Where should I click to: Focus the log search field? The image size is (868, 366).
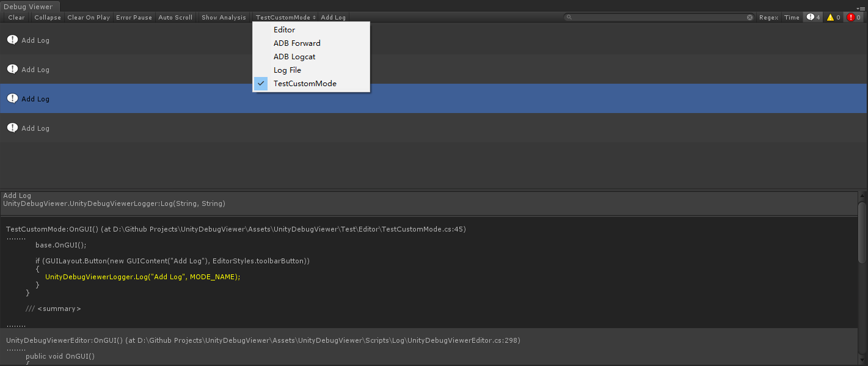[x=660, y=17]
